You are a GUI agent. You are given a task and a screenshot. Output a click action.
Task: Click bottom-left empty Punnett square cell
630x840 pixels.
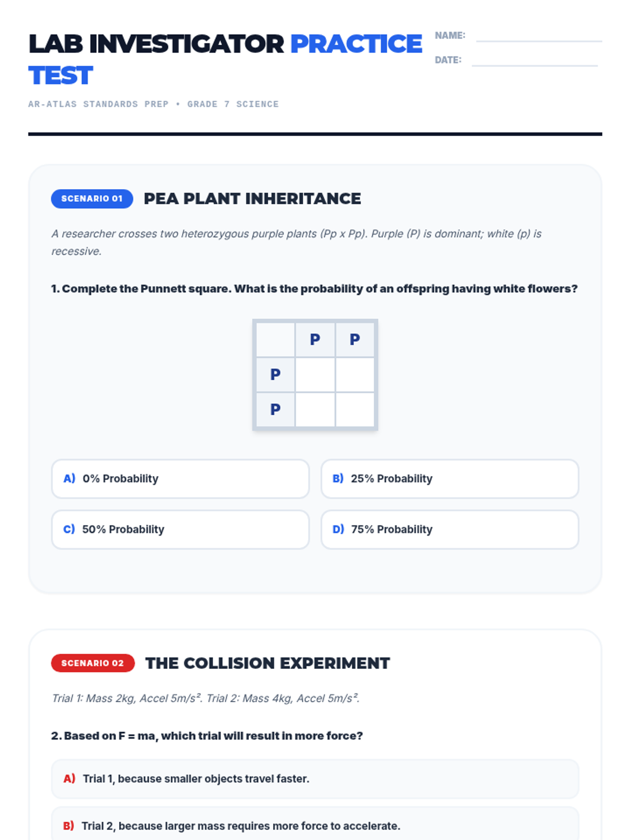(315, 409)
